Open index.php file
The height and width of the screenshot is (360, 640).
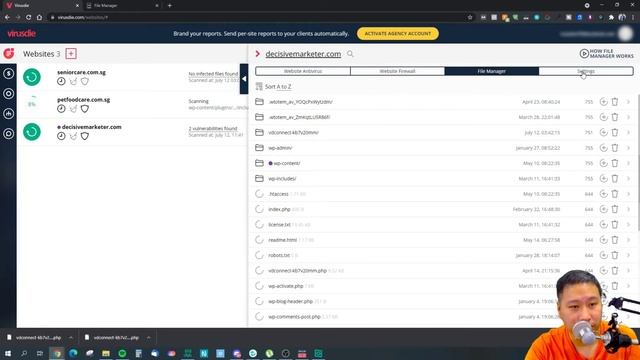[279, 209]
